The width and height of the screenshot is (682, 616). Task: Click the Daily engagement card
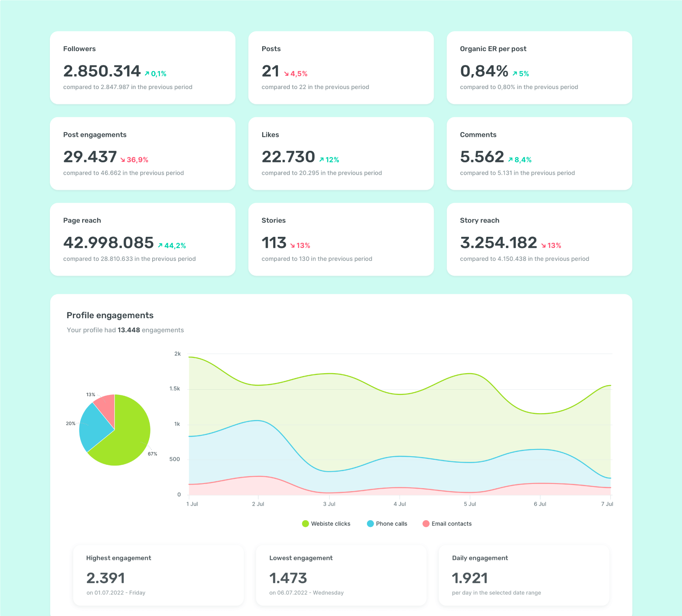(524, 575)
